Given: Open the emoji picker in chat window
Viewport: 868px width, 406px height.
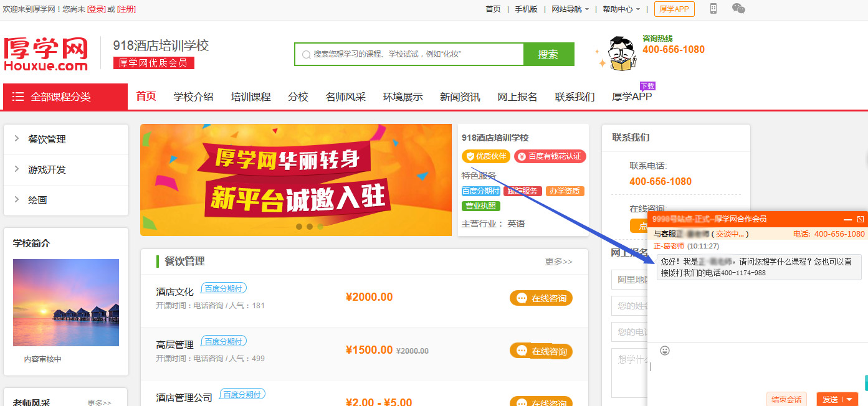Looking at the screenshot, I should coord(665,351).
